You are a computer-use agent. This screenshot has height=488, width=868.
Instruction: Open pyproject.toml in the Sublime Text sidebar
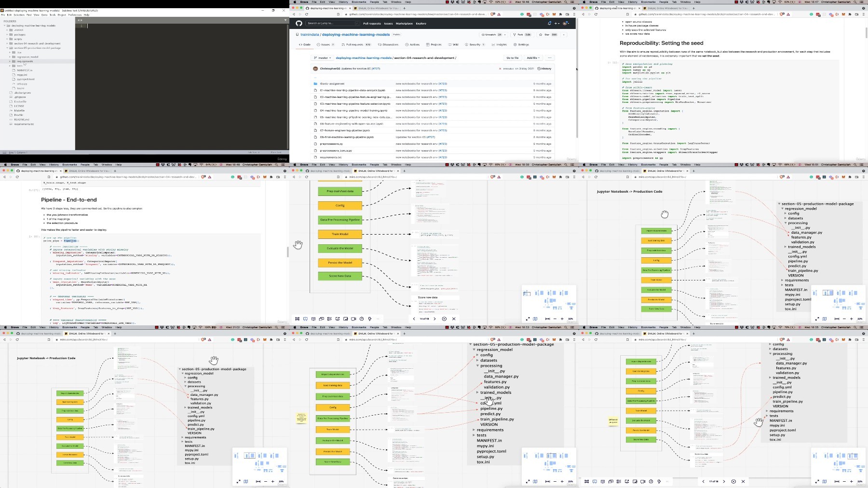point(25,79)
